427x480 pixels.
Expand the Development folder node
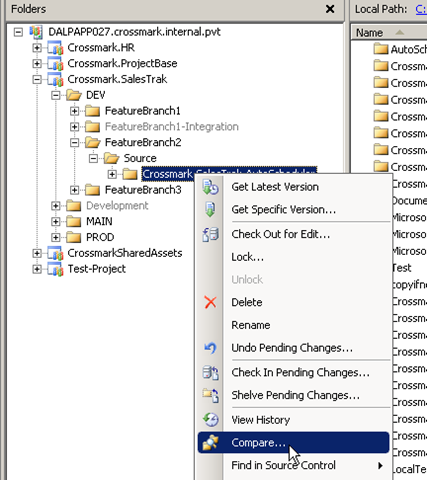(56, 206)
